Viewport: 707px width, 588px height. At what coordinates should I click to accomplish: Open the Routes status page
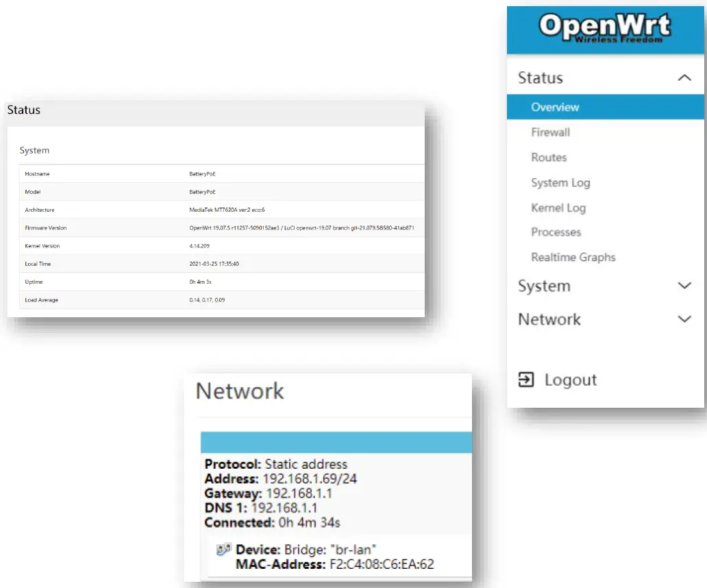pyautogui.click(x=549, y=158)
